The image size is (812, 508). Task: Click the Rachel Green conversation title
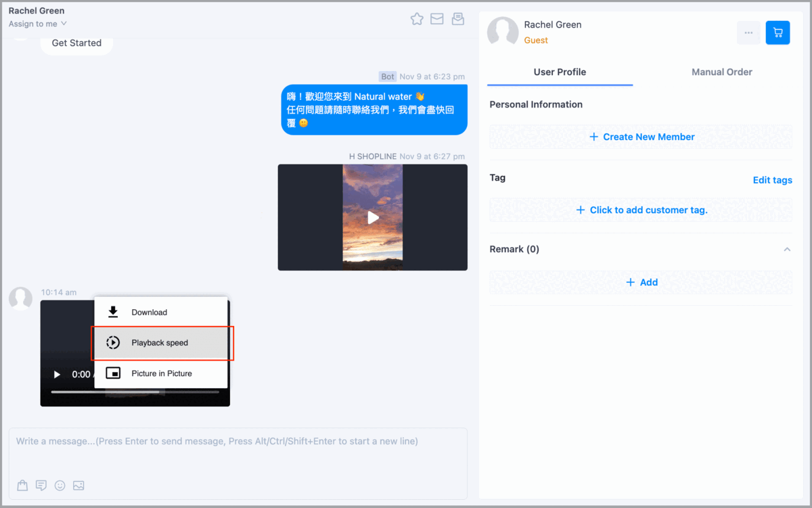coord(37,11)
